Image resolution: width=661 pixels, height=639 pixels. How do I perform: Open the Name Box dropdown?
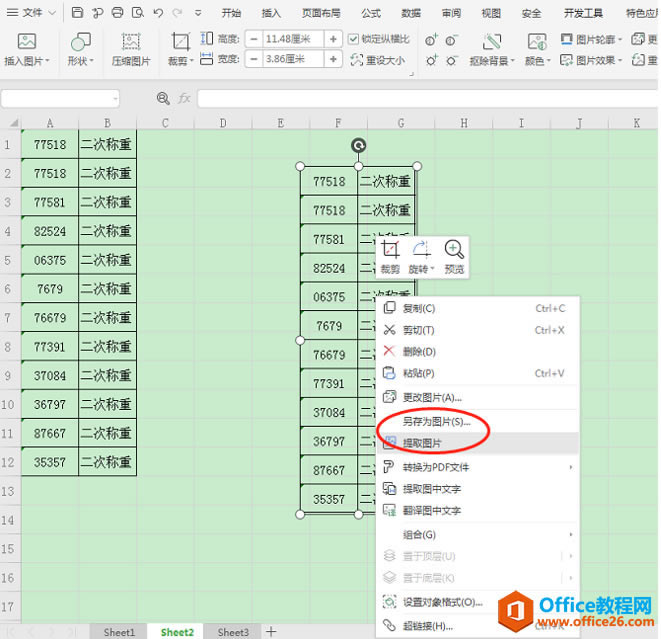pyautogui.click(x=115, y=99)
